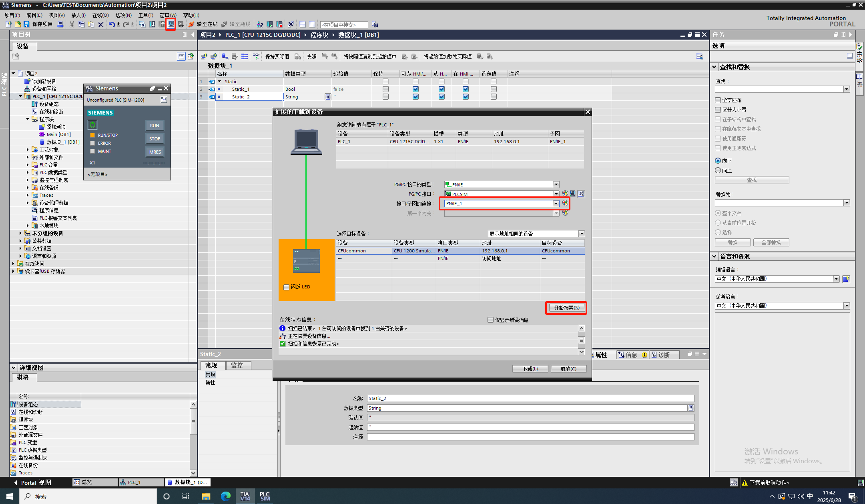Open 显示地址相同的设备 dropdown
This screenshot has width=865, height=504.
pyautogui.click(x=582, y=234)
